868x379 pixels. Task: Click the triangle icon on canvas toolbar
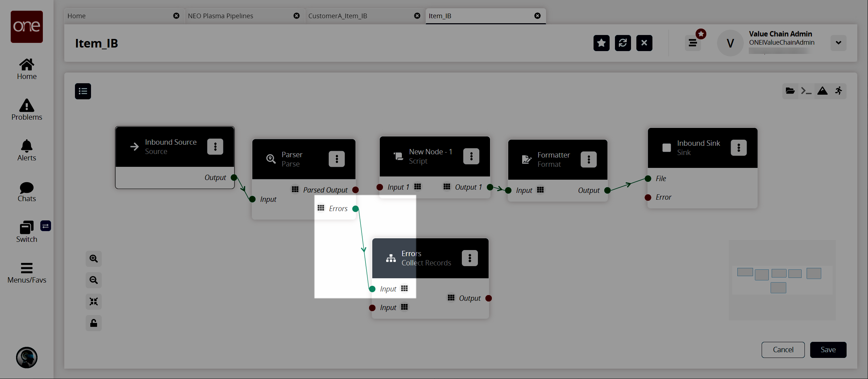coord(822,91)
